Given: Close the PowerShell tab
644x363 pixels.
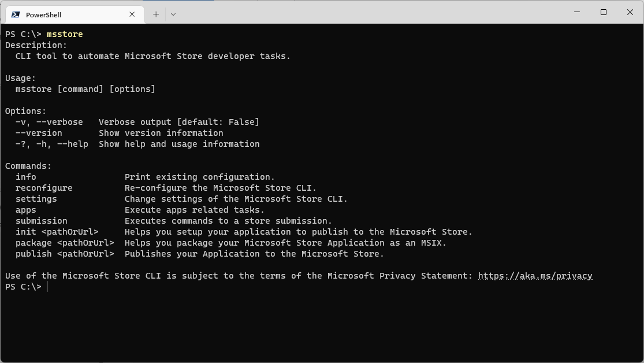Looking at the screenshot, I should pos(132,14).
